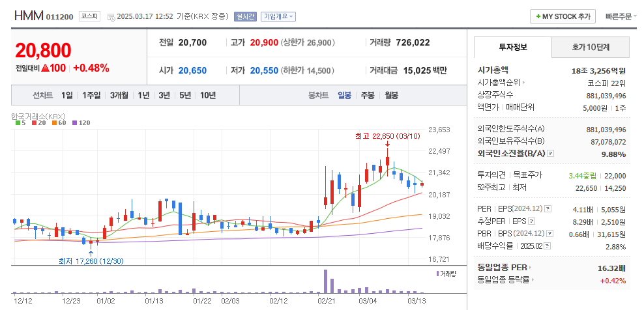Click the tall 02/21 volume bar
Image resolution: width=644 pixels, height=310 pixels.
point(325,281)
